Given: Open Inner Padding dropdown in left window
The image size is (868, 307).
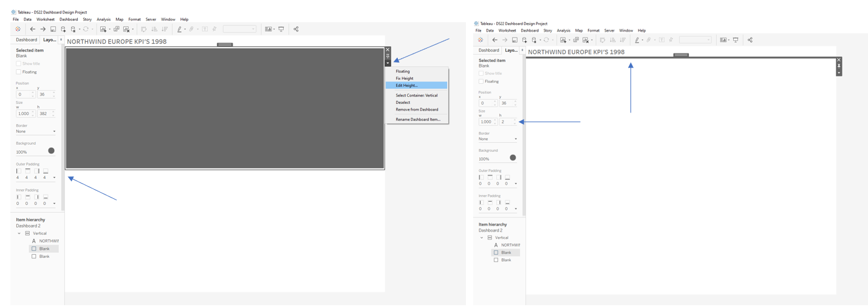Looking at the screenshot, I should coord(54,204).
